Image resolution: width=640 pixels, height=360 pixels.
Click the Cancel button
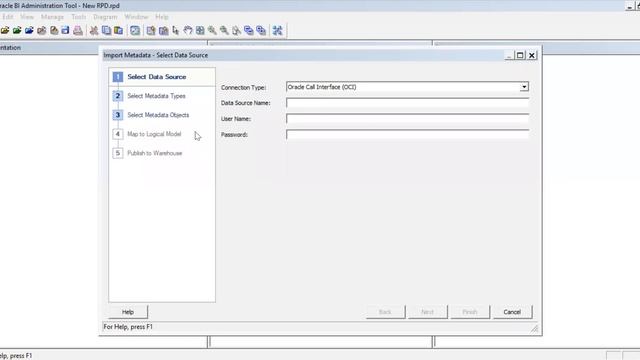(512, 312)
